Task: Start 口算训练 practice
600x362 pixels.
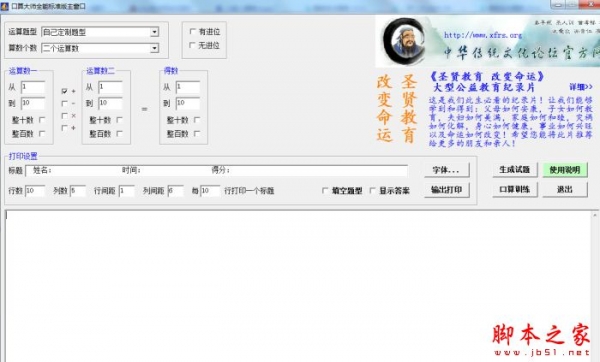Action: tap(515, 189)
